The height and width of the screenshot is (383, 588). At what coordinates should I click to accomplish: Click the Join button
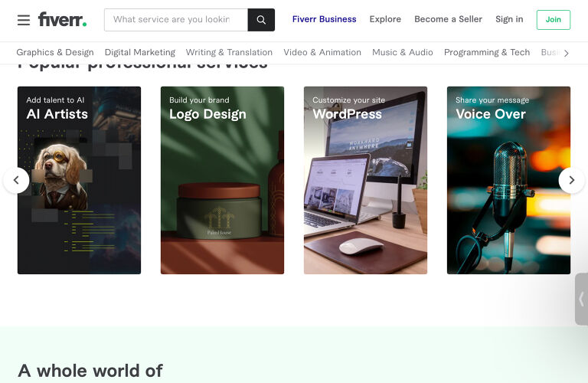click(553, 19)
